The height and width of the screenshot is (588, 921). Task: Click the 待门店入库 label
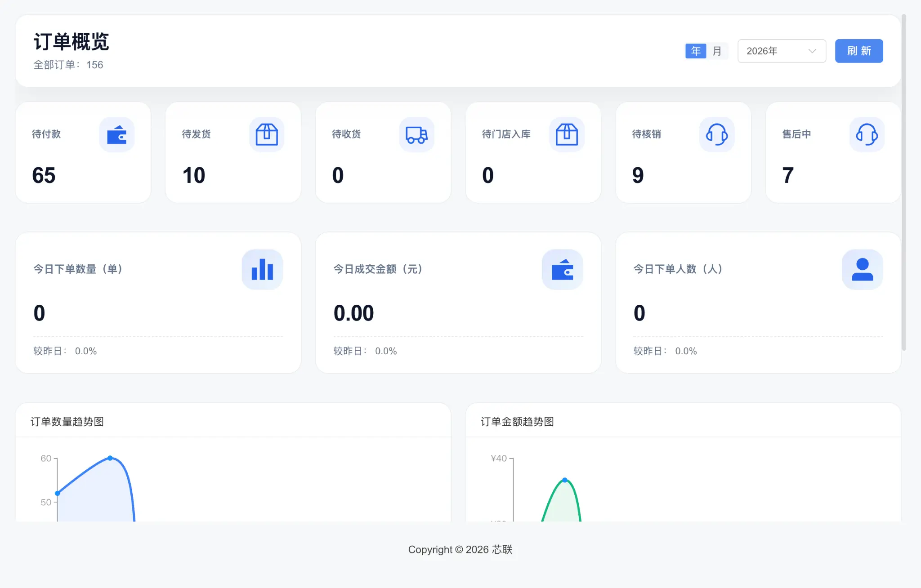[x=506, y=134]
